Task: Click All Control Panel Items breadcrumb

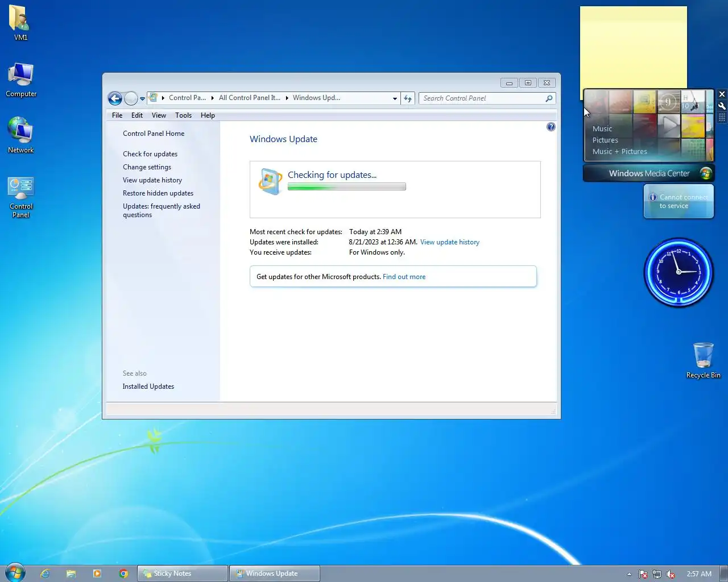Action: point(249,98)
